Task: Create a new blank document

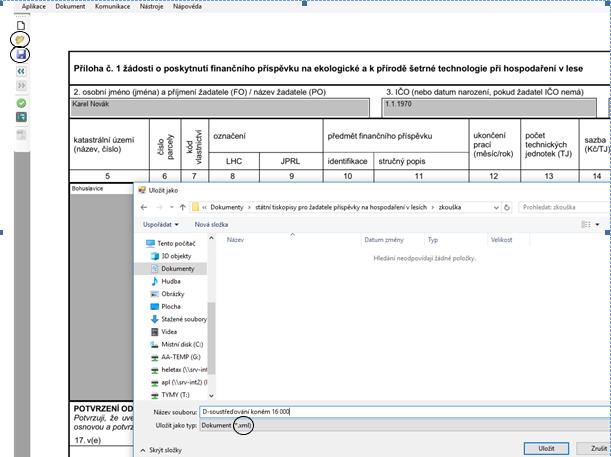Action: click(21, 26)
